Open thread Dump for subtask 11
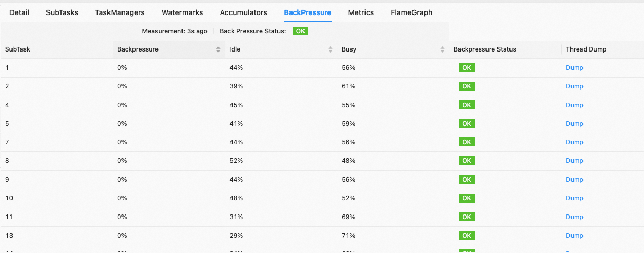Image resolution: width=644 pixels, height=253 pixels. click(575, 217)
